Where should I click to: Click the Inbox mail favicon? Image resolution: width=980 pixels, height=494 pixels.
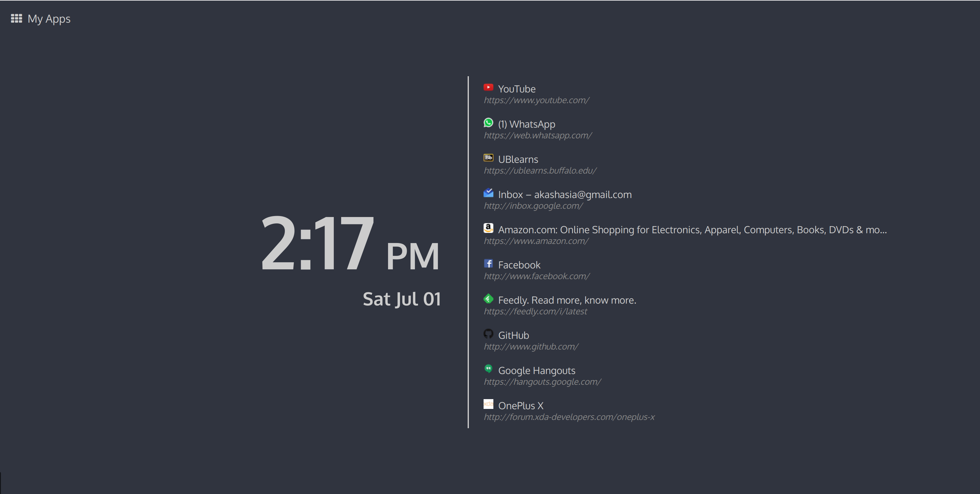pyautogui.click(x=488, y=193)
